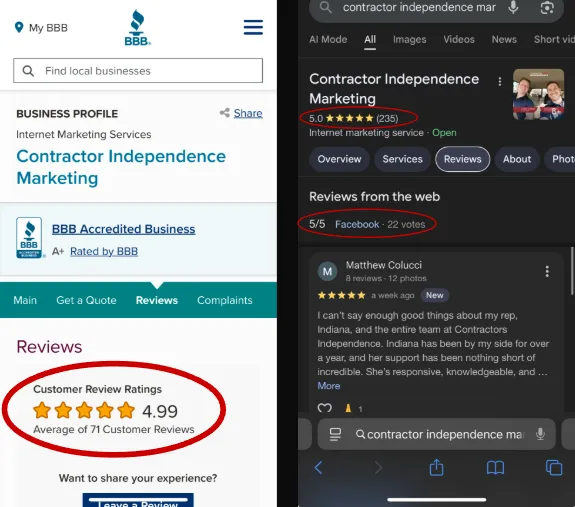575x507 pixels.
Task: Tap Google search query field
Action: click(419, 7)
